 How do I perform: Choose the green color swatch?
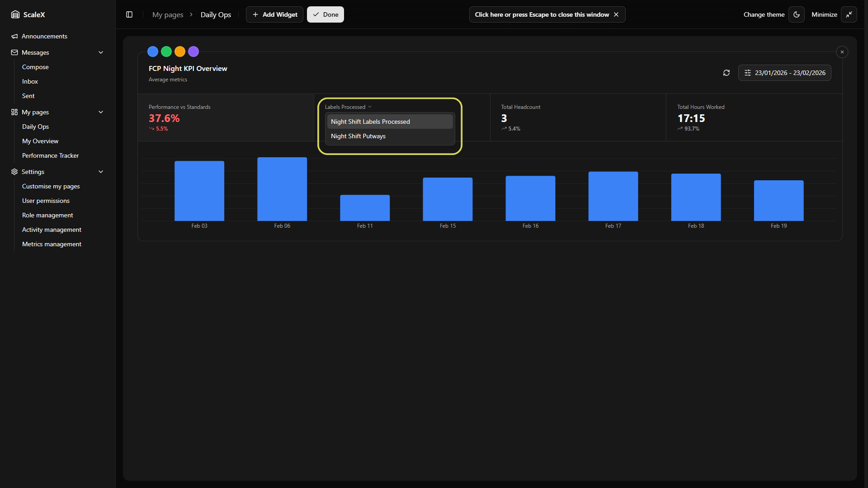pyautogui.click(x=166, y=52)
